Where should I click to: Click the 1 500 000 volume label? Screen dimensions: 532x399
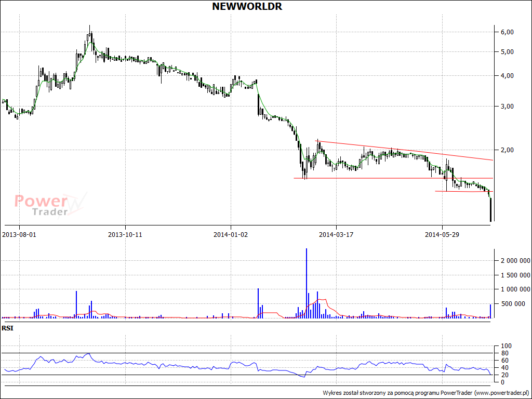[516, 275]
